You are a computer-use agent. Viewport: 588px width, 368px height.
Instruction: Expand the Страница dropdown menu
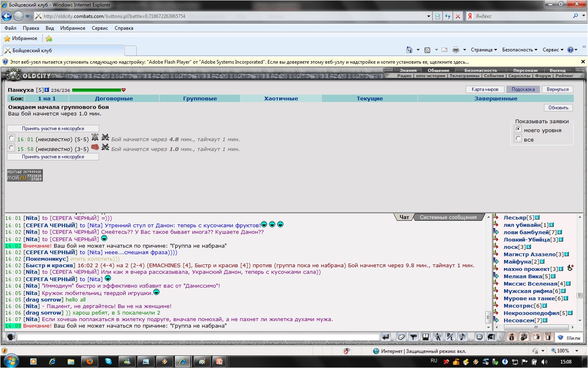pyautogui.click(x=484, y=50)
